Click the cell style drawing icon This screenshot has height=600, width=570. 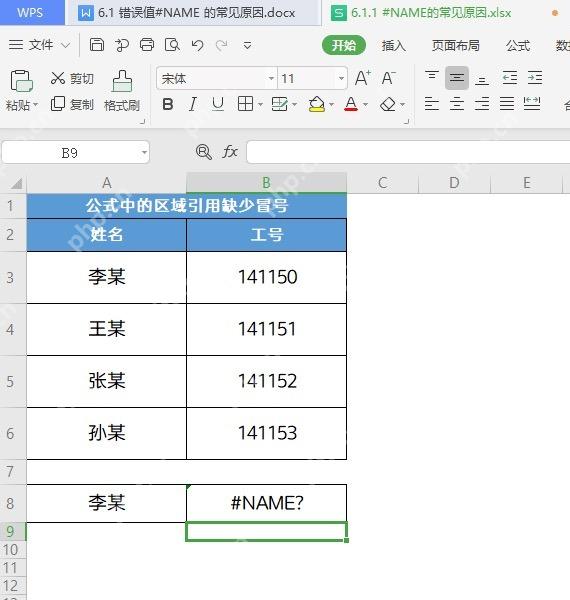coord(280,104)
